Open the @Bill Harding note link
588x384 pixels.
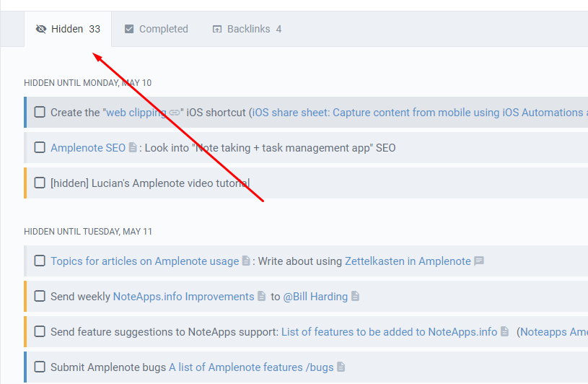pos(315,297)
